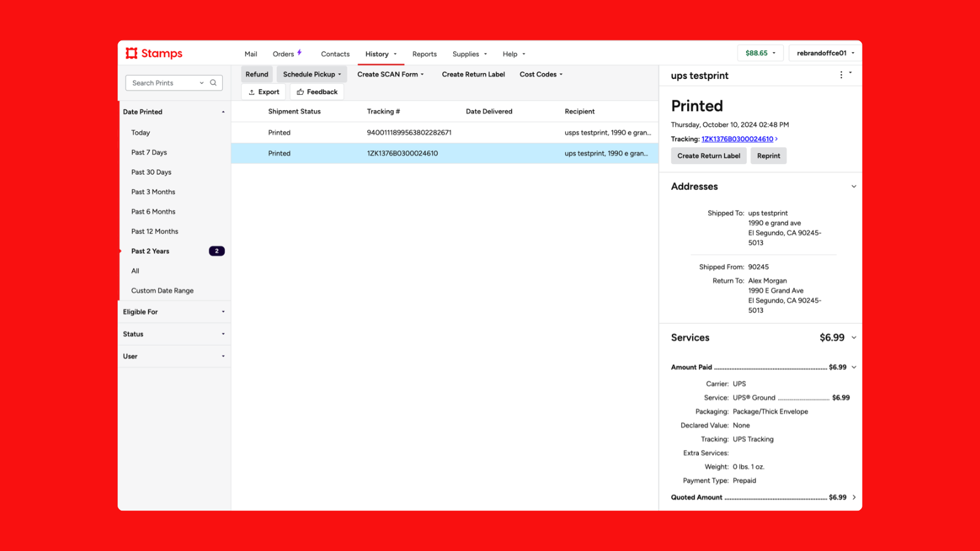Filter by Past 3 Months
980x551 pixels.
pos(153,192)
